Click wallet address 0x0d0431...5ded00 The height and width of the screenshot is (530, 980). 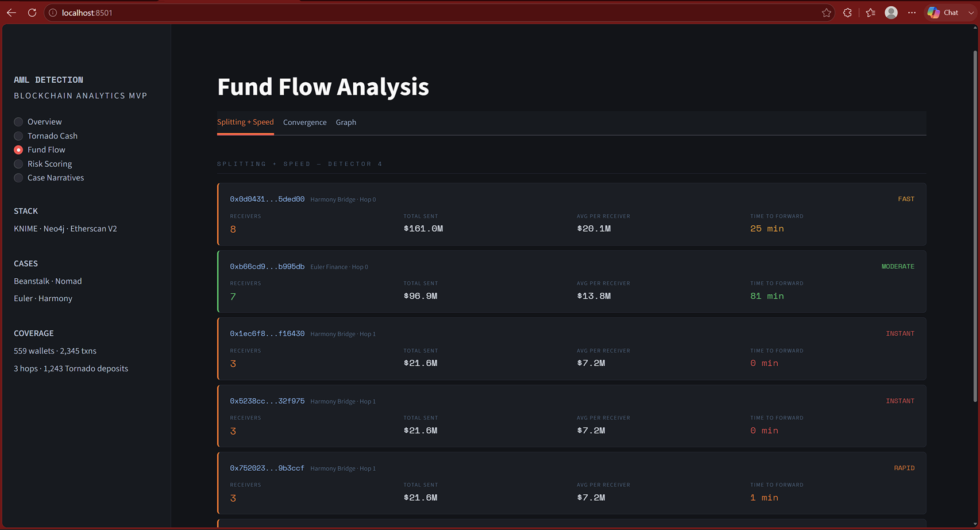click(x=267, y=199)
